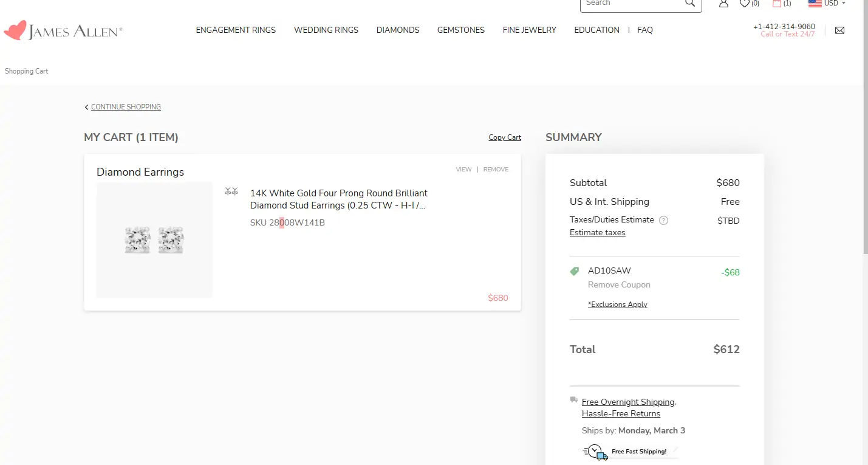Click the search magnifier icon

689,4
